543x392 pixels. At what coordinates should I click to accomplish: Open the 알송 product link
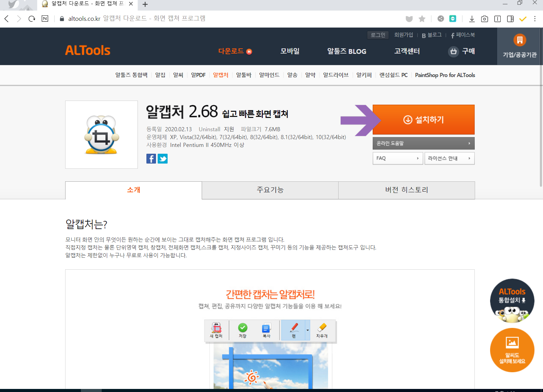click(x=292, y=75)
